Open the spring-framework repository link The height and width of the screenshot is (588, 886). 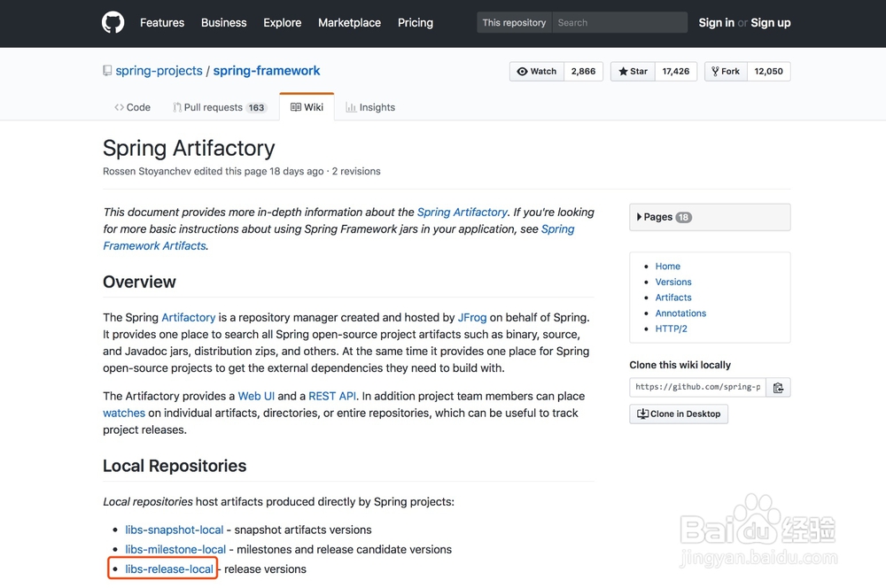(266, 71)
